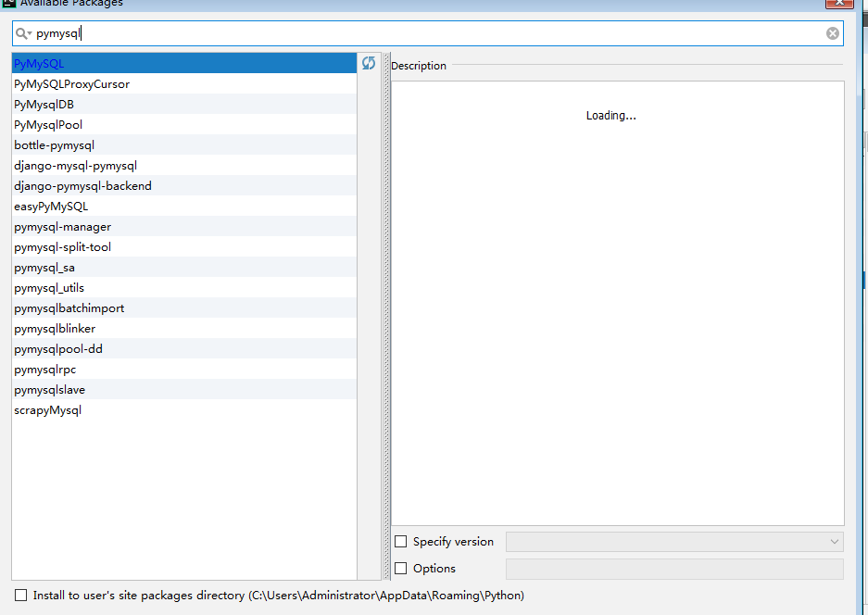This screenshot has height=615, width=868.
Task: Select easyPyMySQL package
Action: click(x=184, y=206)
